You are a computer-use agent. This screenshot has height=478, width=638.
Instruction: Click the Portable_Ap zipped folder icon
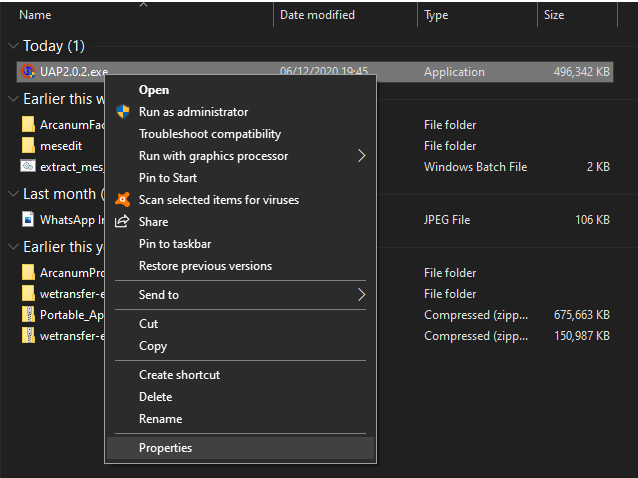click(x=28, y=314)
